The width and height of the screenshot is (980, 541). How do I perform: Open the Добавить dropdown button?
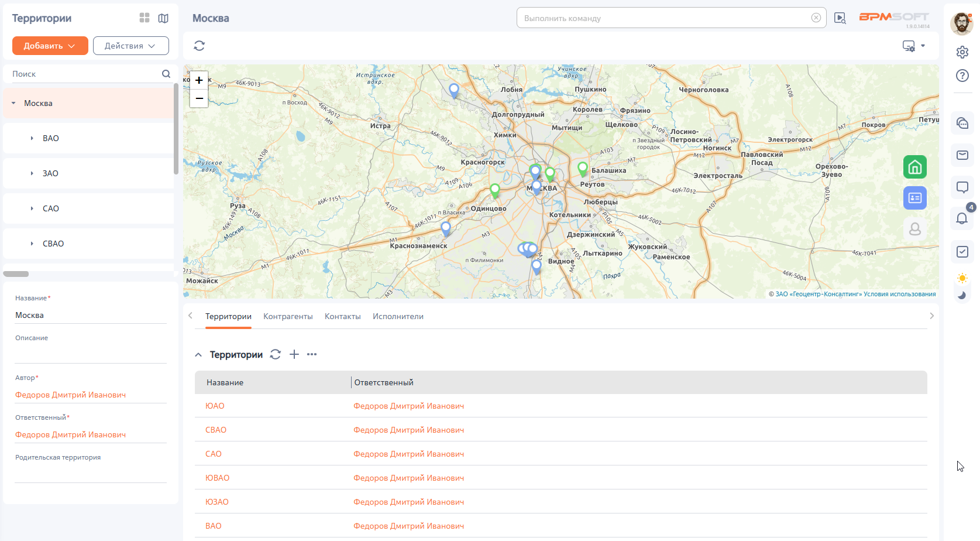coord(50,46)
